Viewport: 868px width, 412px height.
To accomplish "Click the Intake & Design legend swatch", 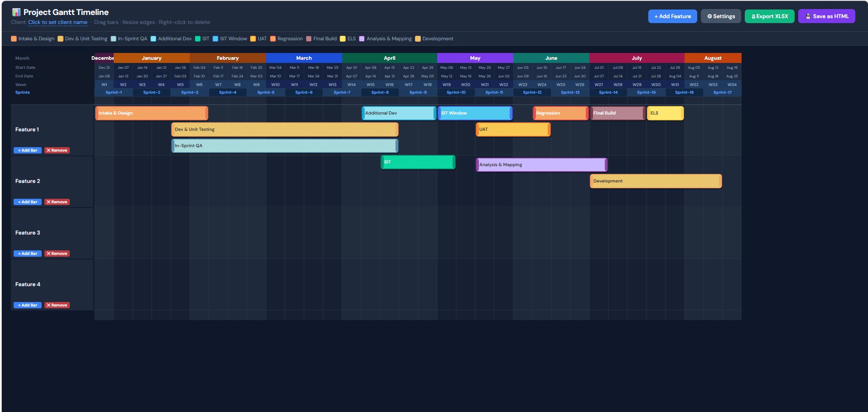I will point(14,39).
